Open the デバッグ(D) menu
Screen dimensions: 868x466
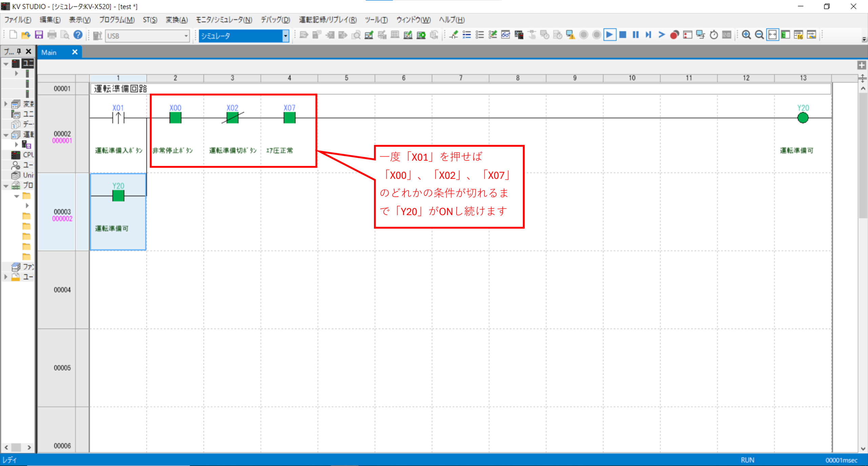[275, 20]
